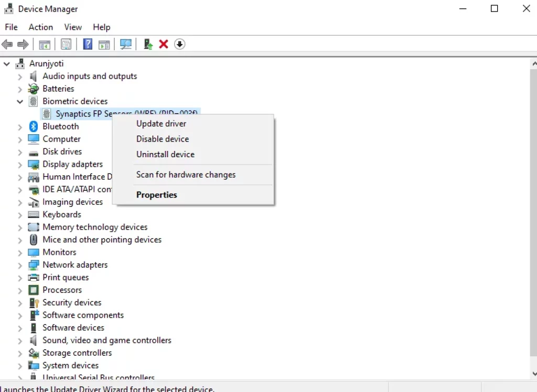The height and width of the screenshot is (392, 537).
Task: Click Scan for hardware changes toolbar icon
Action: [126, 45]
